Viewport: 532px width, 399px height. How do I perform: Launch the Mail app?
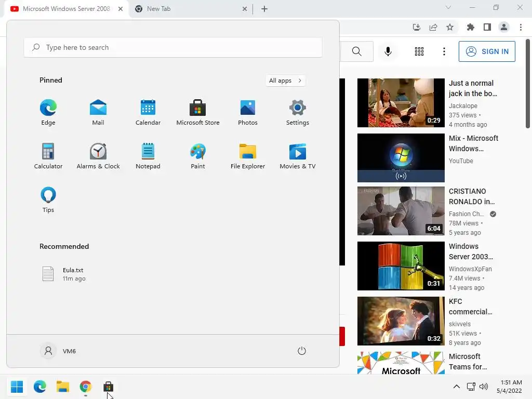tap(98, 113)
